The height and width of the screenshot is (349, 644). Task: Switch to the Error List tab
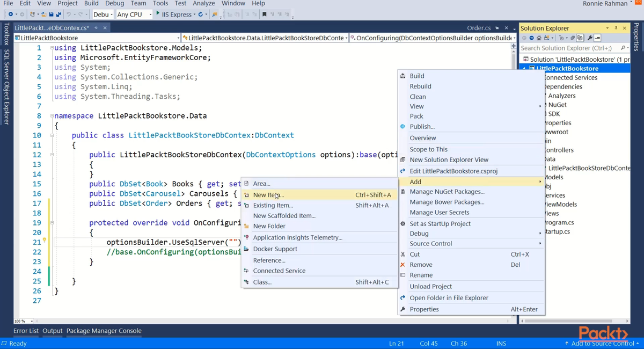point(26,331)
